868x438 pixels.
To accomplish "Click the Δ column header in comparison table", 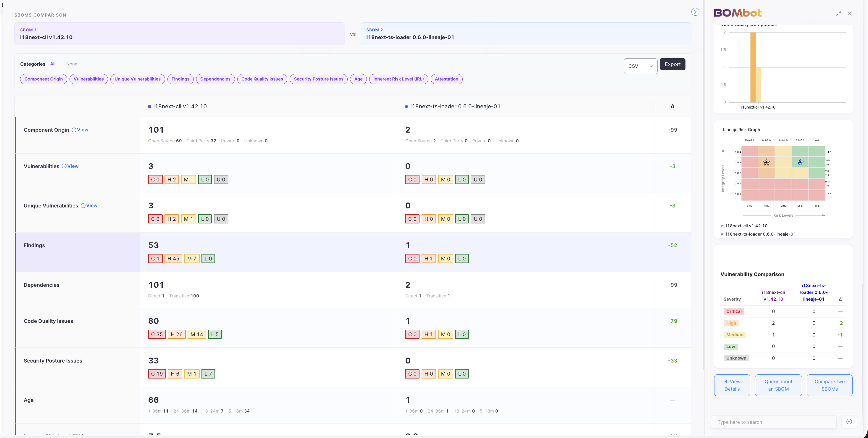I will click(672, 106).
